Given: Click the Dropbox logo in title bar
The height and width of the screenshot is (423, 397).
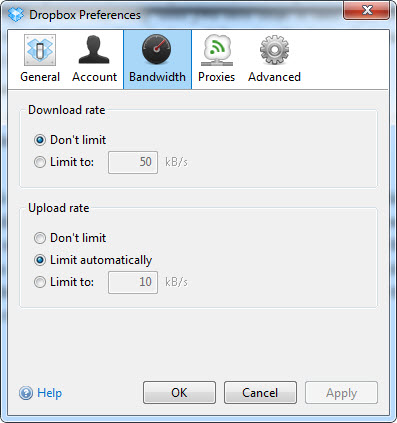Looking at the screenshot, I should click(x=16, y=15).
